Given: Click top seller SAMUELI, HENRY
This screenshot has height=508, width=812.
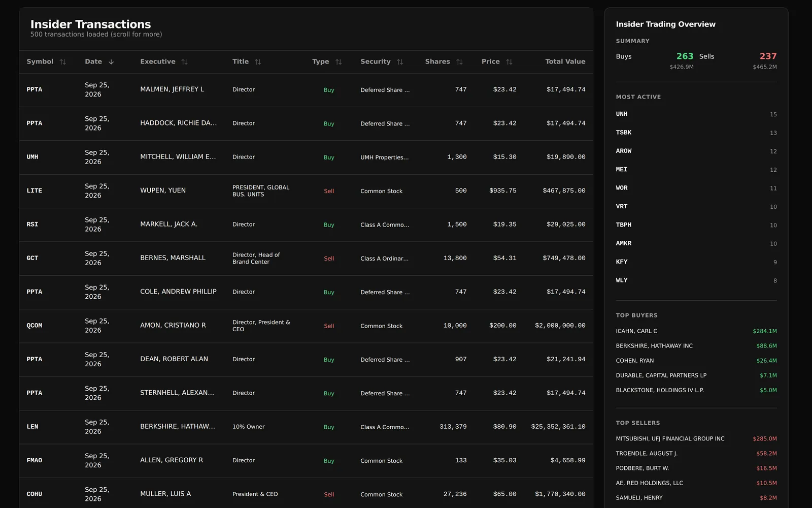Looking at the screenshot, I should pyautogui.click(x=639, y=498).
